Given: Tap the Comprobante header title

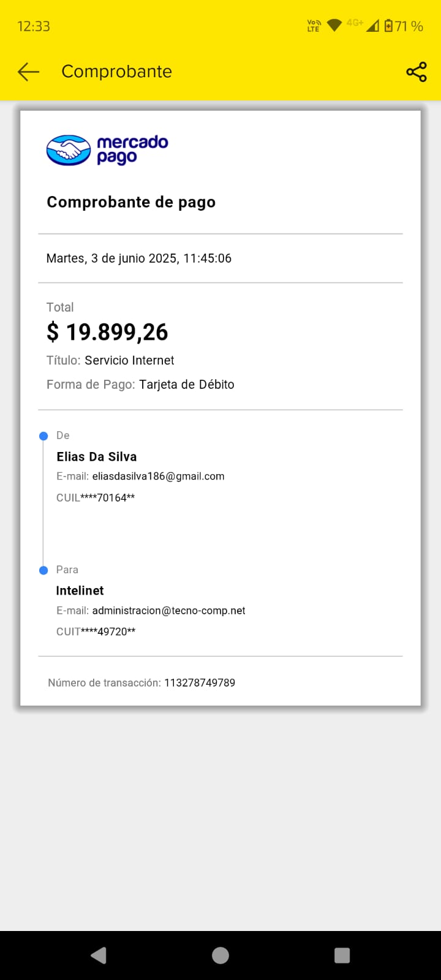Looking at the screenshot, I should point(116,72).
